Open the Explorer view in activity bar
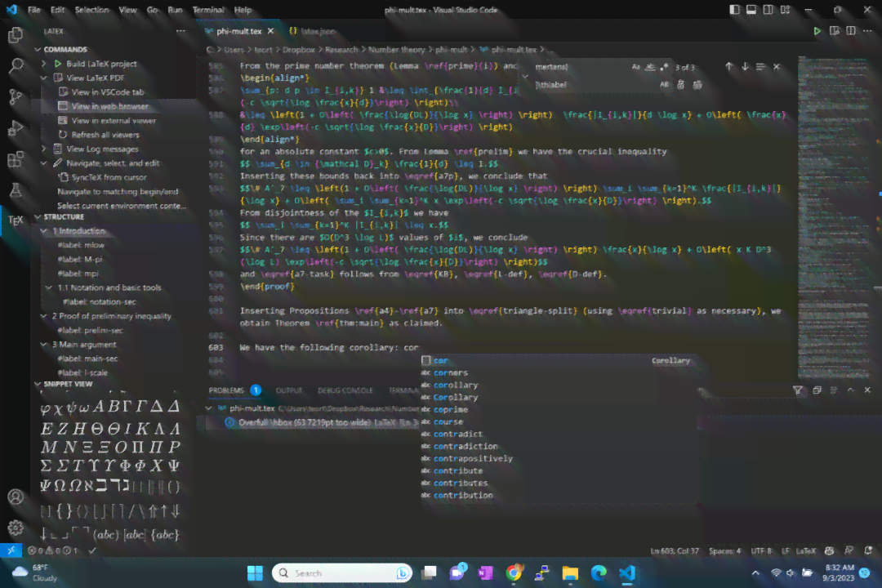882x588 pixels. click(16, 35)
